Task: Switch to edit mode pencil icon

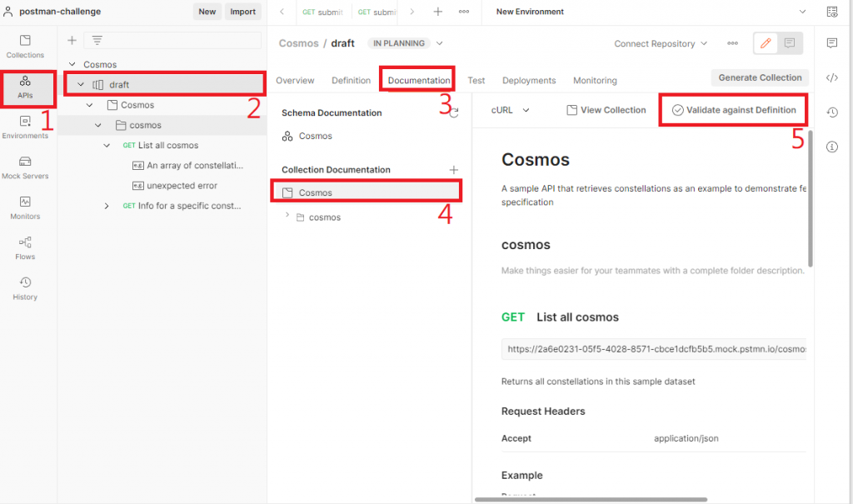Action: coord(766,43)
